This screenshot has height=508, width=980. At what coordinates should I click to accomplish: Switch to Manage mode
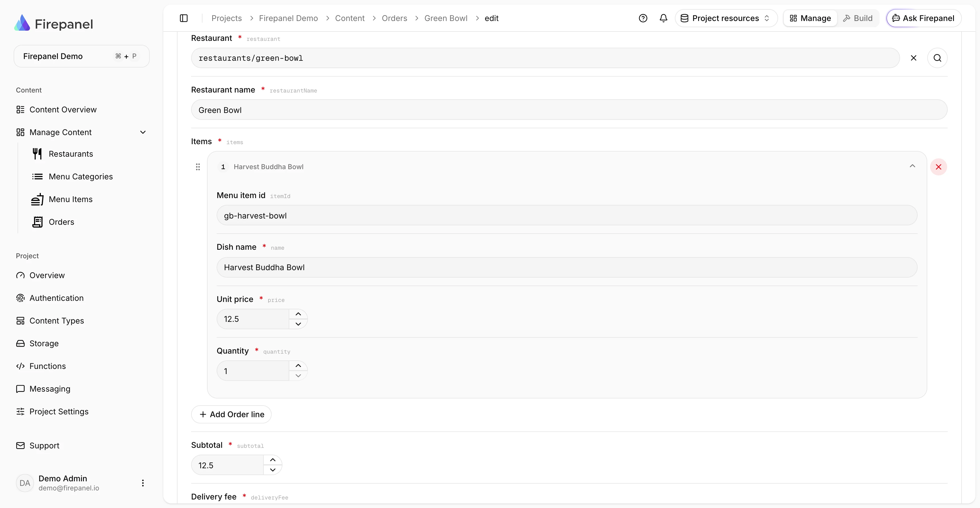[x=810, y=18]
